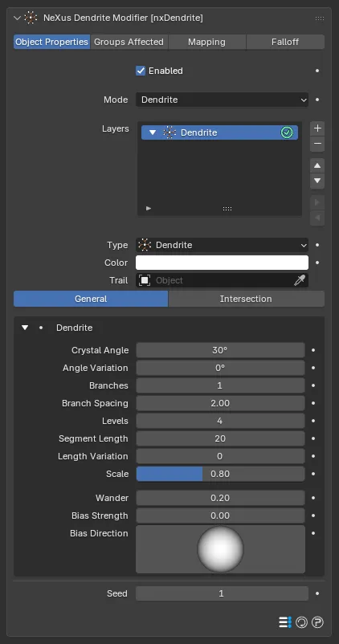
Task: Select the Intersection tab
Action: click(246, 299)
